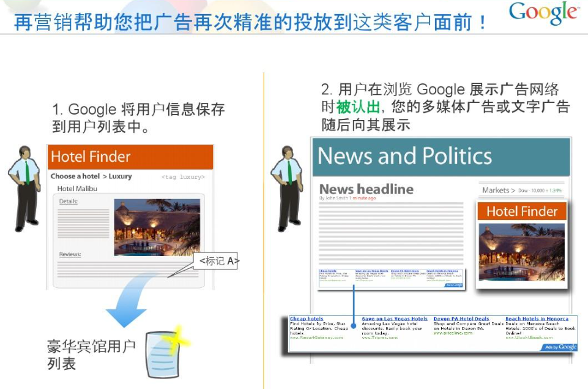Viewport: 588px width, 389px height.
Task: Click the 'Markets >' label
Action: tap(499, 191)
